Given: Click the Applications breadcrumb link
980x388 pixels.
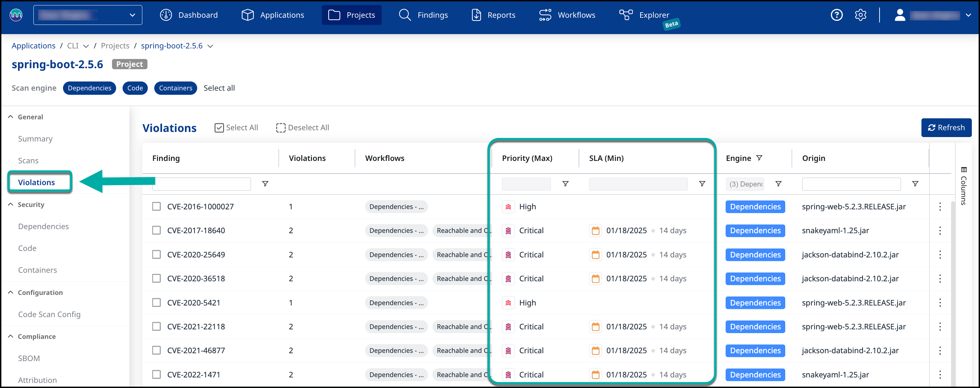Looking at the screenshot, I should [x=33, y=46].
